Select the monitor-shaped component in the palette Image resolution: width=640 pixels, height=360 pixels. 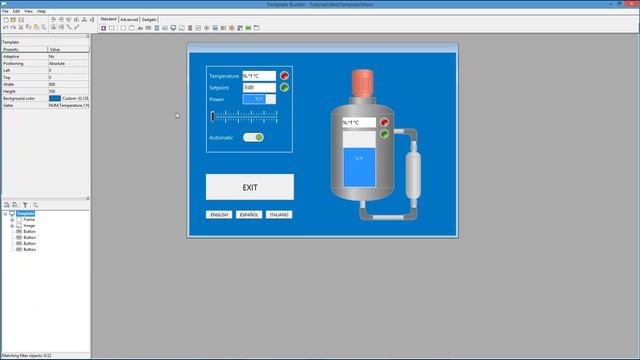pos(173,28)
